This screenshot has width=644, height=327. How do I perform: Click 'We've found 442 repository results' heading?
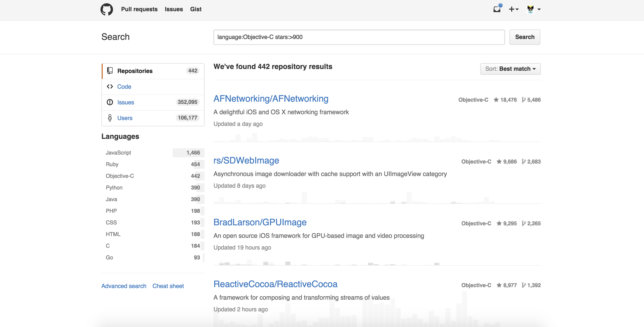point(273,67)
